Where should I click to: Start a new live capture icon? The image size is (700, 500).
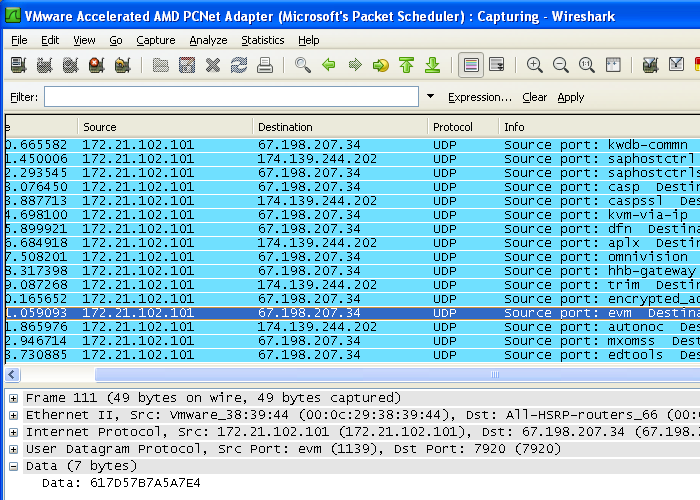pyautogui.click(x=71, y=65)
